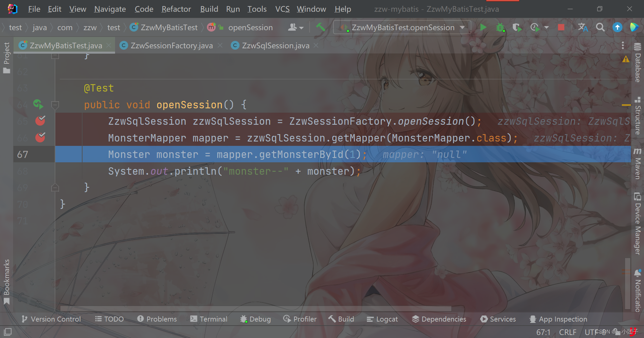The height and width of the screenshot is (338, 644).
Task: Click the zzw breadcrumb package
Action: coord(90,27)
